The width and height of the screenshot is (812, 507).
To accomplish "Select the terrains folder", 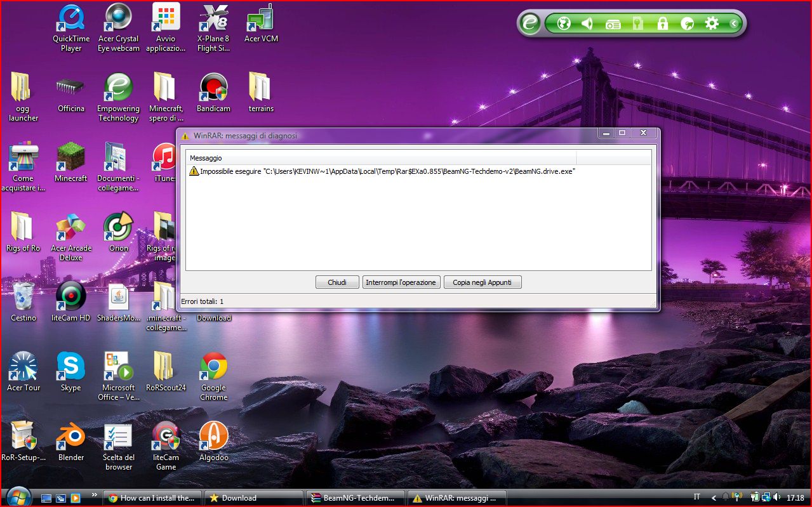I will pyautogui.click(x=261, y=93).
